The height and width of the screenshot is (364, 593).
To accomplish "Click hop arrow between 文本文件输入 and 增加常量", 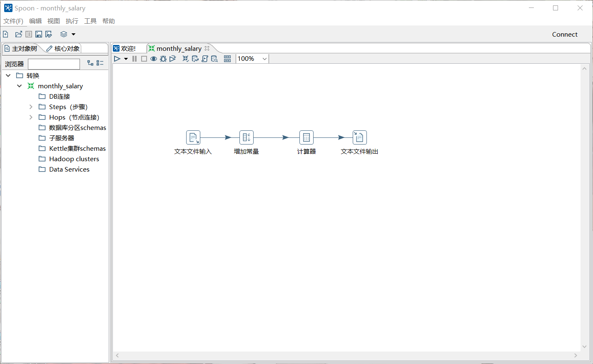I will [x=228, y=137].
